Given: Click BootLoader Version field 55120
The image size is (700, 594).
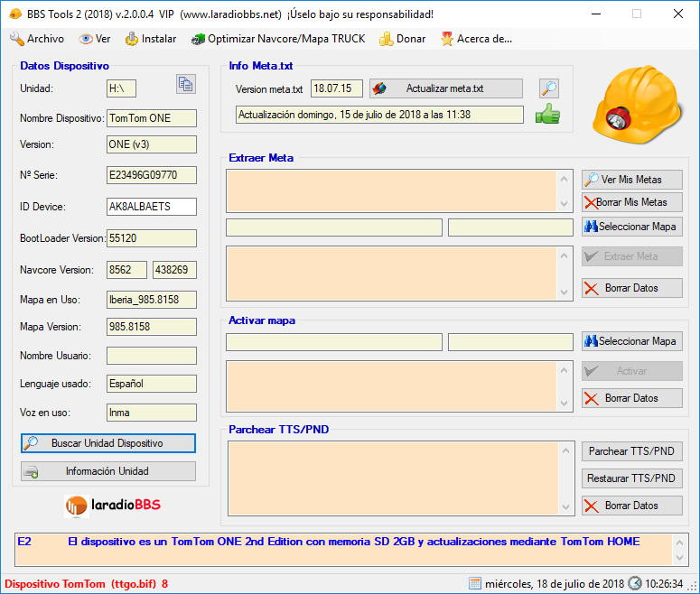Looking at the screenshot, I should click(x=152, y=238).
